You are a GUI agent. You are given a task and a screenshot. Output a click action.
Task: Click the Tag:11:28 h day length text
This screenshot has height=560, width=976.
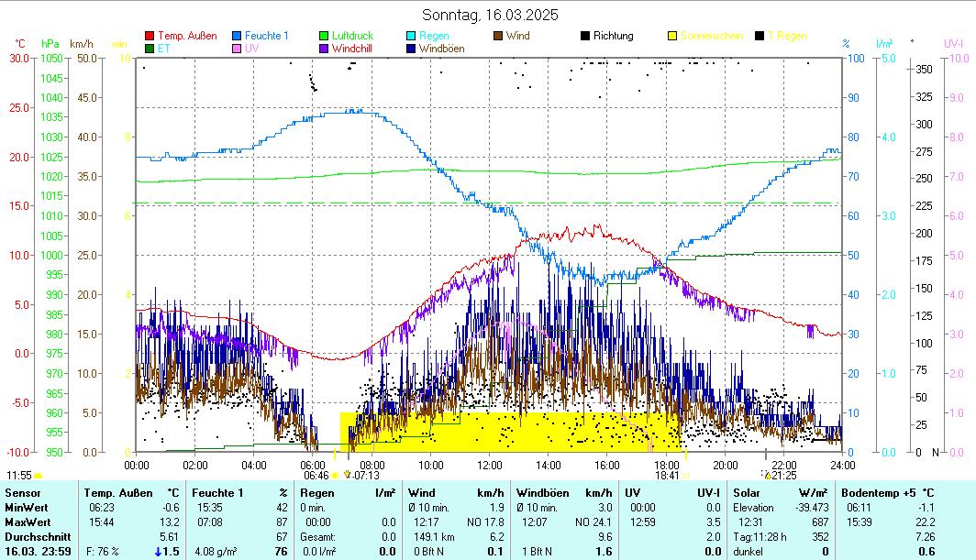click(760, 537)
